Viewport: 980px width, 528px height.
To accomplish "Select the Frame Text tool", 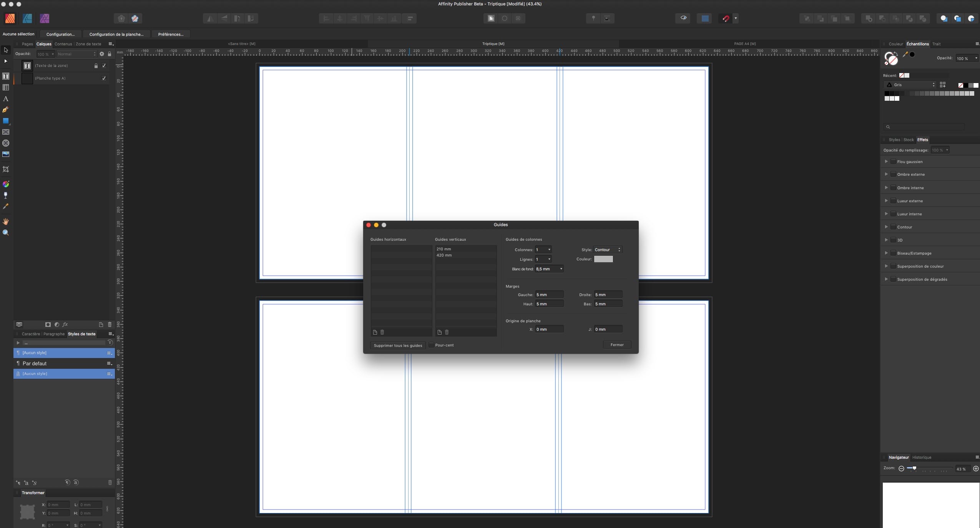I will click(x=6, y=76).
